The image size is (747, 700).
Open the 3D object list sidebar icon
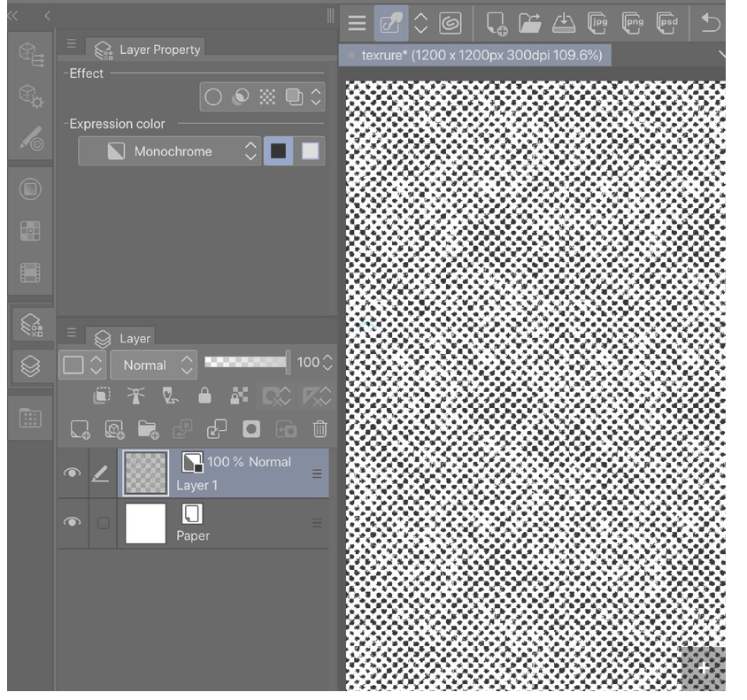click(x=31, y=54)
